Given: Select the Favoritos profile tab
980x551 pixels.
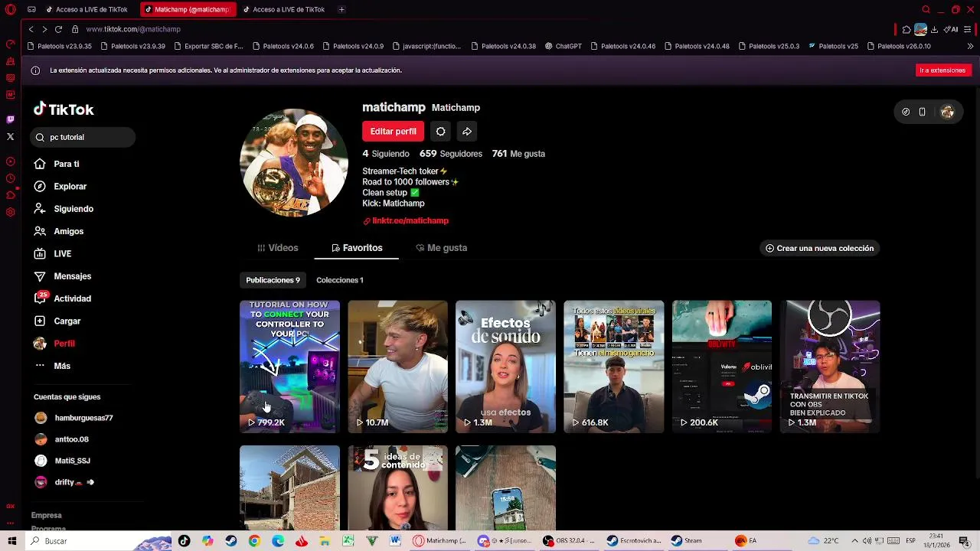Looking at the screenshot, I should pos(357,248).
